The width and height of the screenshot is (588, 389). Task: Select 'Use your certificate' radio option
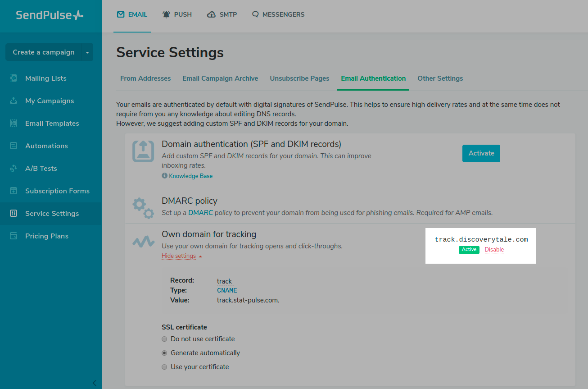click(164, 367)
